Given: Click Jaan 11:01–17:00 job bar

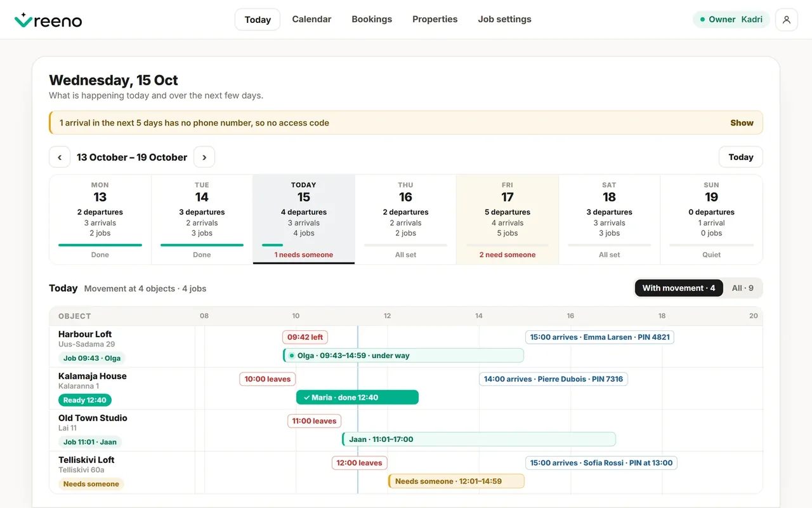Looking at the screenshot, I should [479, 439].
